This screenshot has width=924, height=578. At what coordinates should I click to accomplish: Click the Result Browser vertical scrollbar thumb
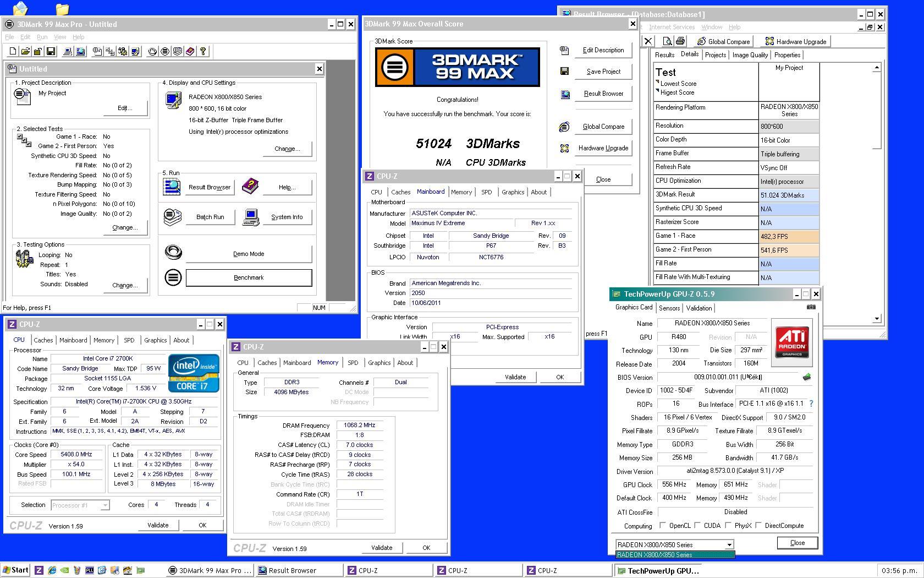pos(877,110)
